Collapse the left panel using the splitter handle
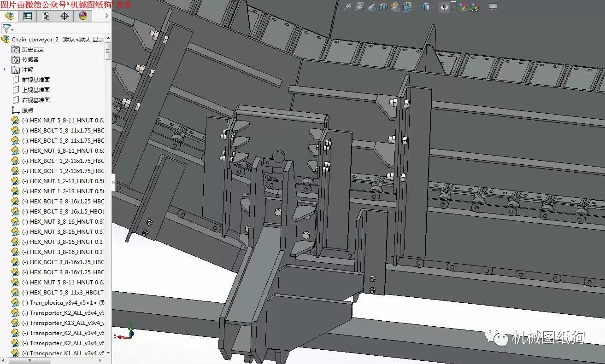This screenshot has height=364, width=605. 112,182
